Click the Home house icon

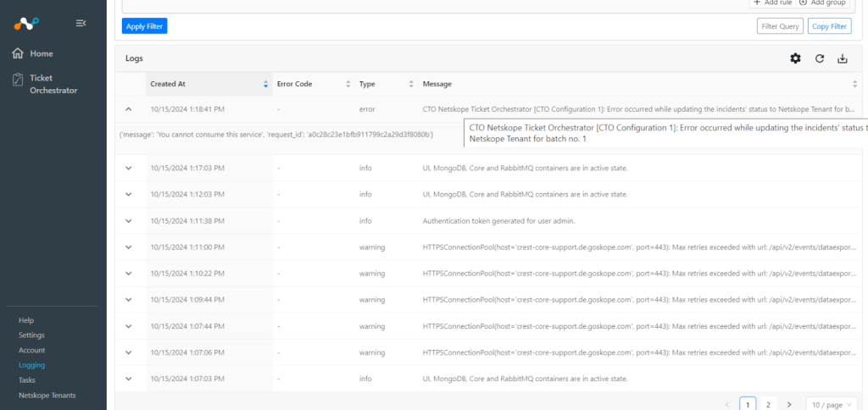(x=19, y=53)
